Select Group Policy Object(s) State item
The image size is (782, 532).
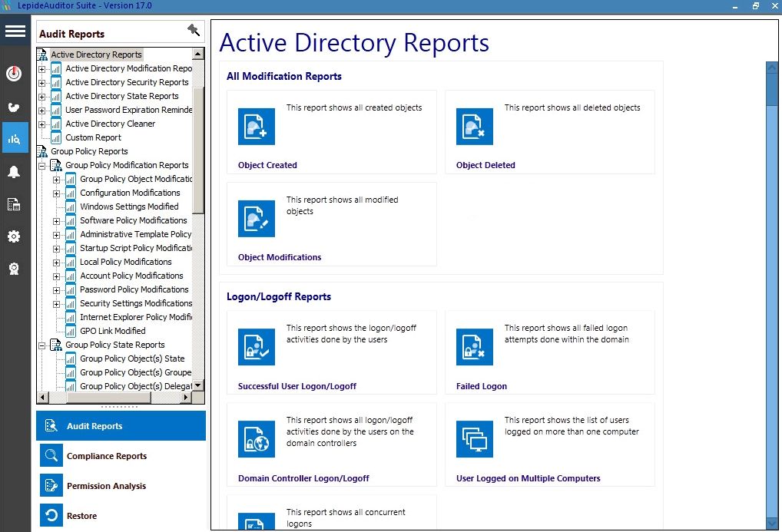[x=132, y=359]
